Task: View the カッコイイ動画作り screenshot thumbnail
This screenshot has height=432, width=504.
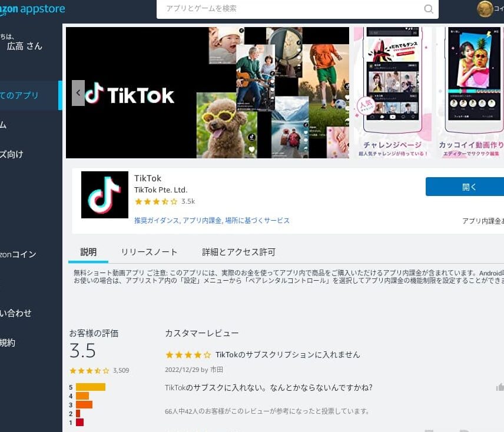Action: click(470, 92)
